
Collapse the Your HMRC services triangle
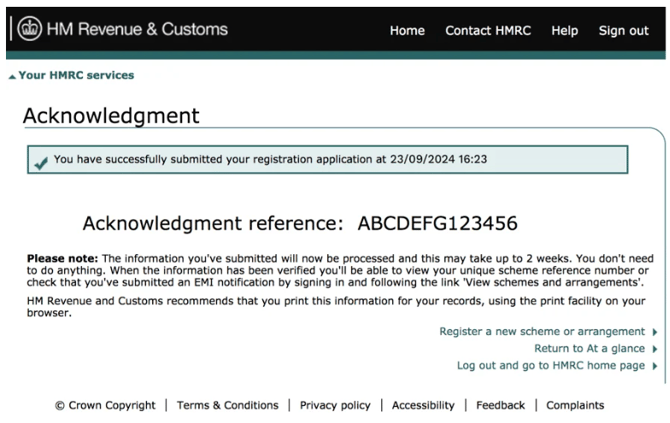point(11,76)
